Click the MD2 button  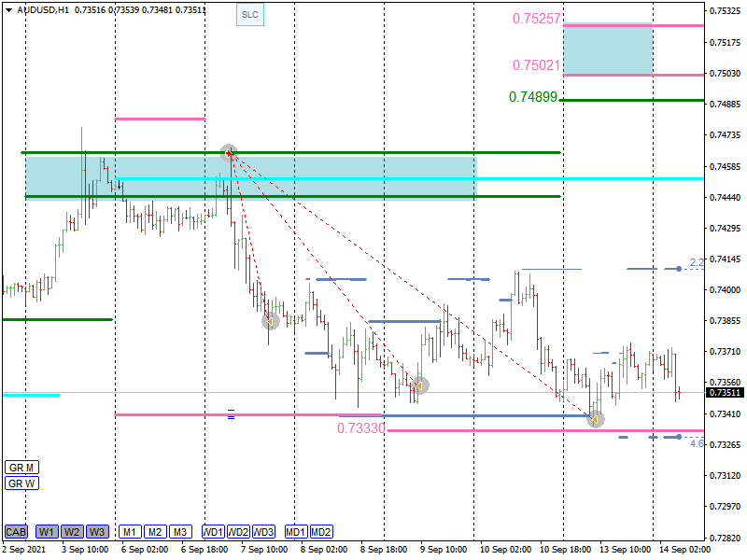pos(321,532)
